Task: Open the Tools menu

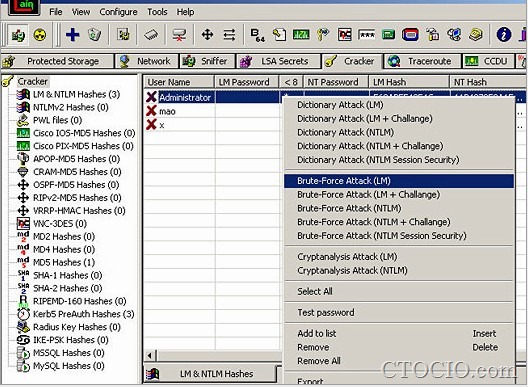Action: click(x=157, y=12)
